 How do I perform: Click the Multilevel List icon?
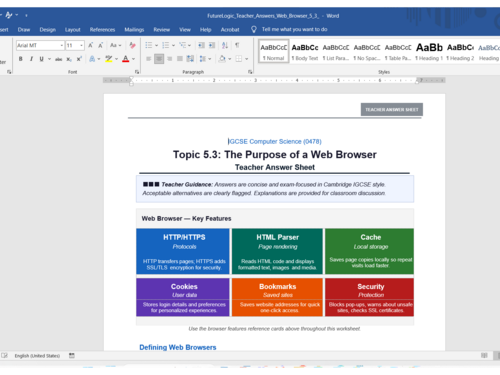click(x=182, y=45)
